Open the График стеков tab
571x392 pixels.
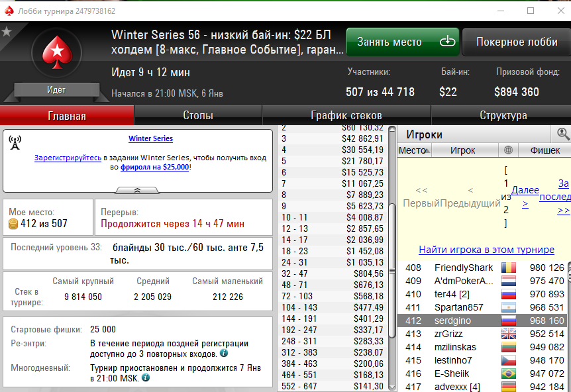pyautogui.click(x=346, y=115)
